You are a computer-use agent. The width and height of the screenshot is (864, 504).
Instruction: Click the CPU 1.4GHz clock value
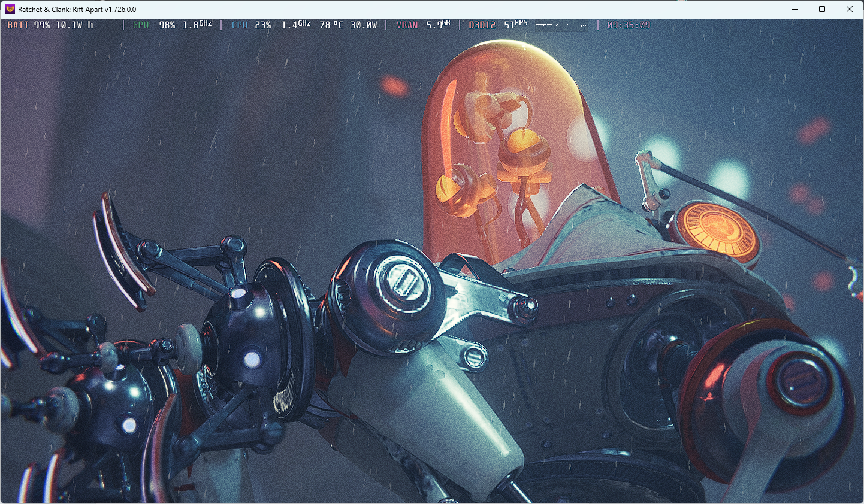tap(296, 25)
